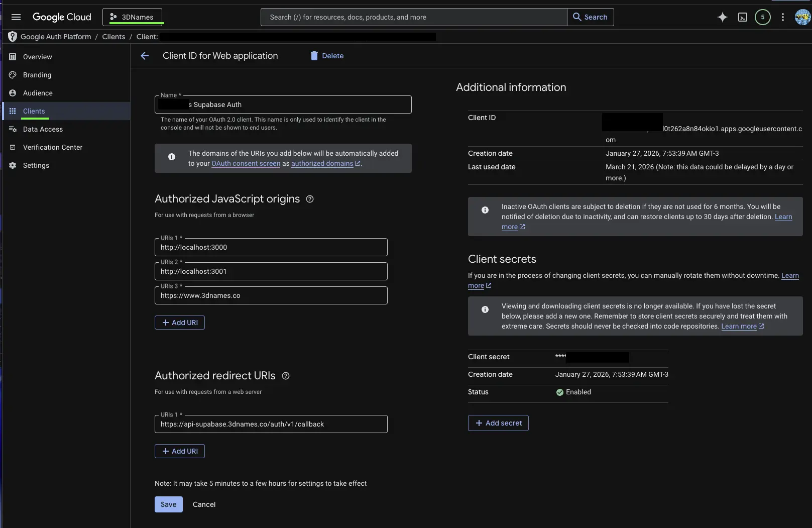
Task: Click the Enabled status of the secret
Action: tap(573, 392)
